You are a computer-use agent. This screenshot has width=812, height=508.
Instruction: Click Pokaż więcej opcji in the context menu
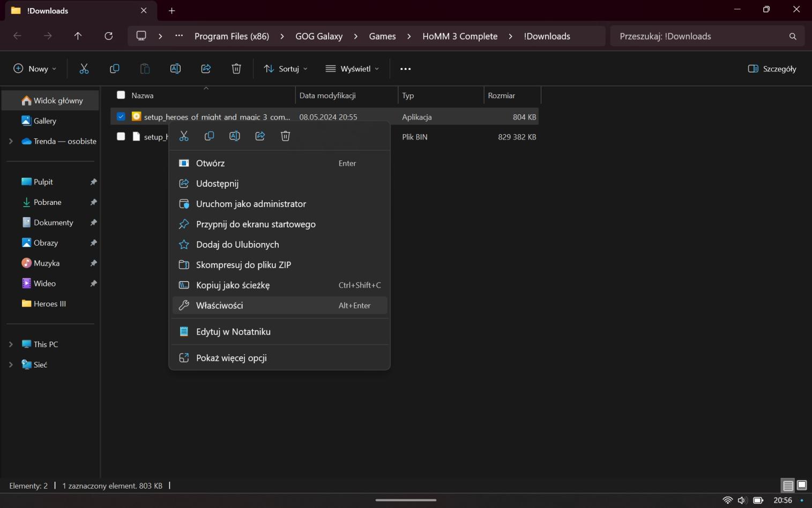(x=231, y=357)
